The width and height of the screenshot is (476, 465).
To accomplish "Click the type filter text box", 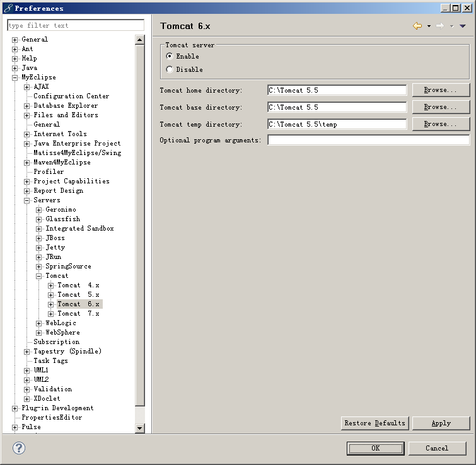I will 76,25.
